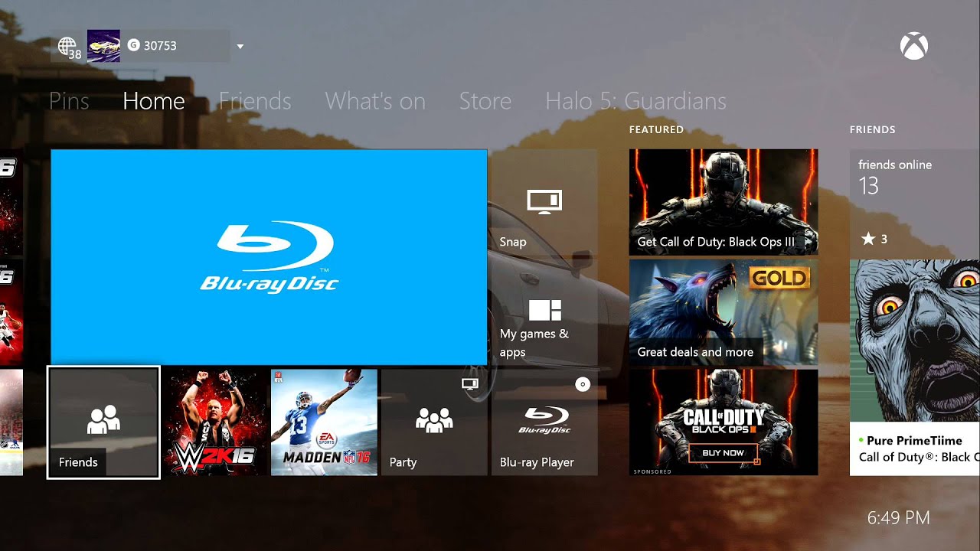The height and width of the screenshot is (551, 980).
Task: Click the Xbox logo icon
Action: tap(914, 47)
